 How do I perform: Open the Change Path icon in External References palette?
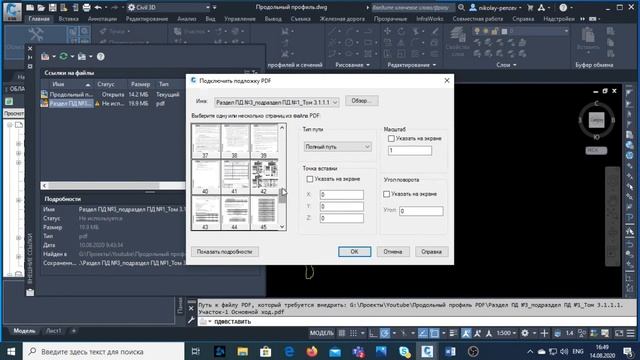point(82,57)
